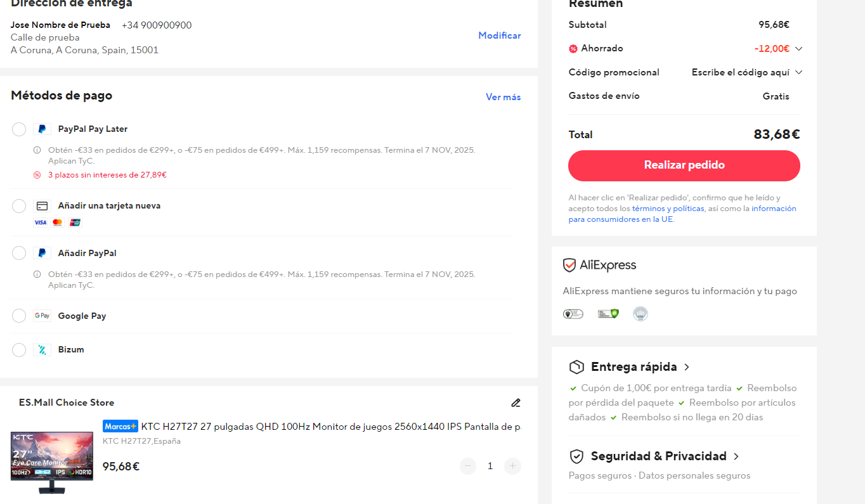Click the PayPal Pay Later logo icon

42,129
